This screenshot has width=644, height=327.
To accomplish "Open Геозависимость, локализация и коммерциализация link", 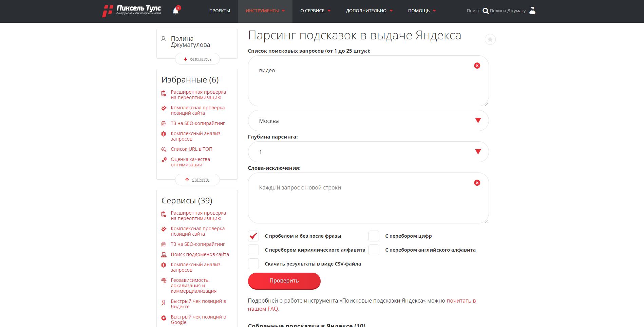I will (x=193, y=286).
